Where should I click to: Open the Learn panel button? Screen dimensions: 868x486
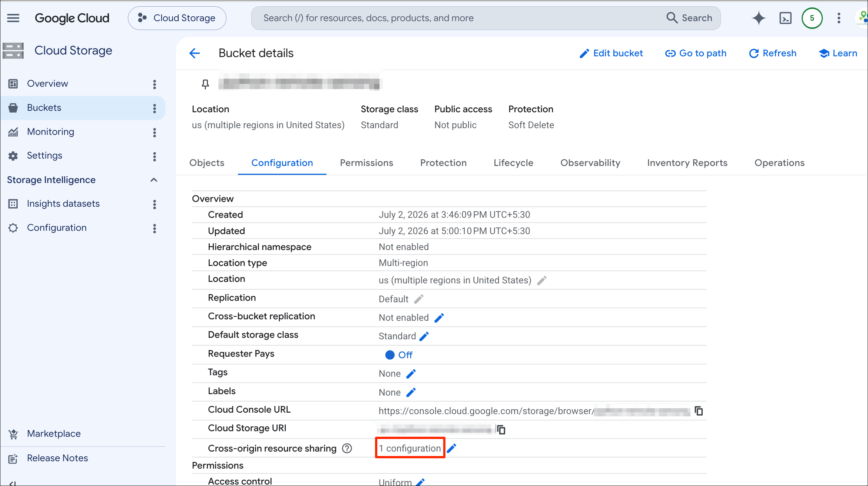pos(838,53)
